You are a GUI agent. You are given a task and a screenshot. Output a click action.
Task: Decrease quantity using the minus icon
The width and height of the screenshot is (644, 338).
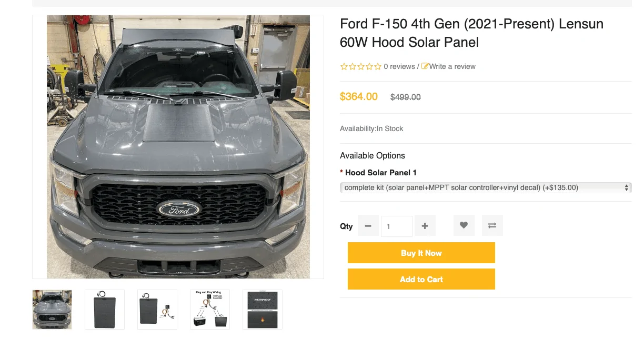coord(368,225)
